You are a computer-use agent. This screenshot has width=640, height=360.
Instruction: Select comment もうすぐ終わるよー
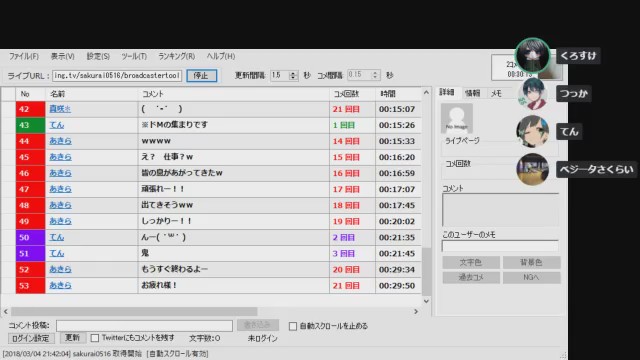click(x=174, y=269)
